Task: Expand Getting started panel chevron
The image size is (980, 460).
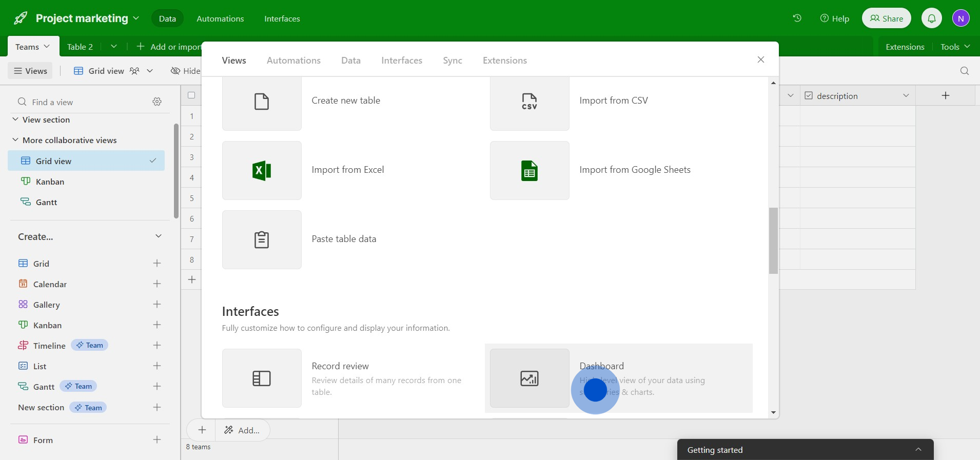Action: [x=918, y=449]
